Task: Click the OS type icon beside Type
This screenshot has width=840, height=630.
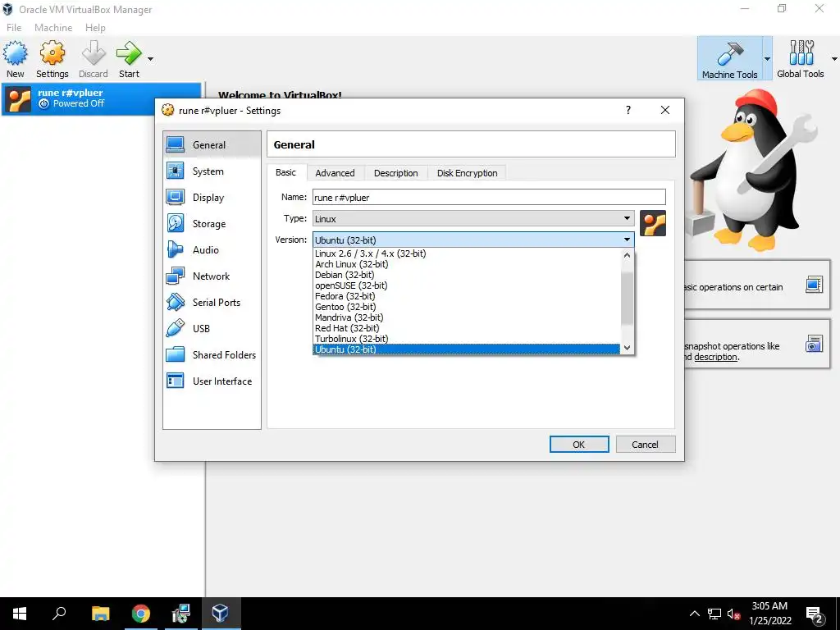Action: (652, 223)
